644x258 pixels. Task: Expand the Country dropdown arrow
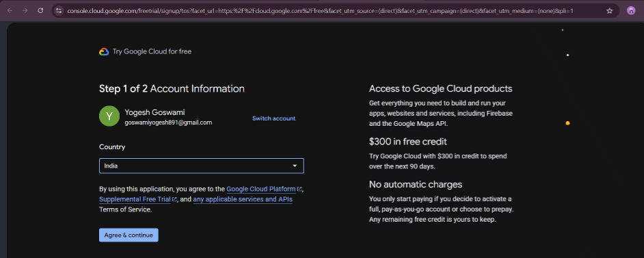pos(295,166)
